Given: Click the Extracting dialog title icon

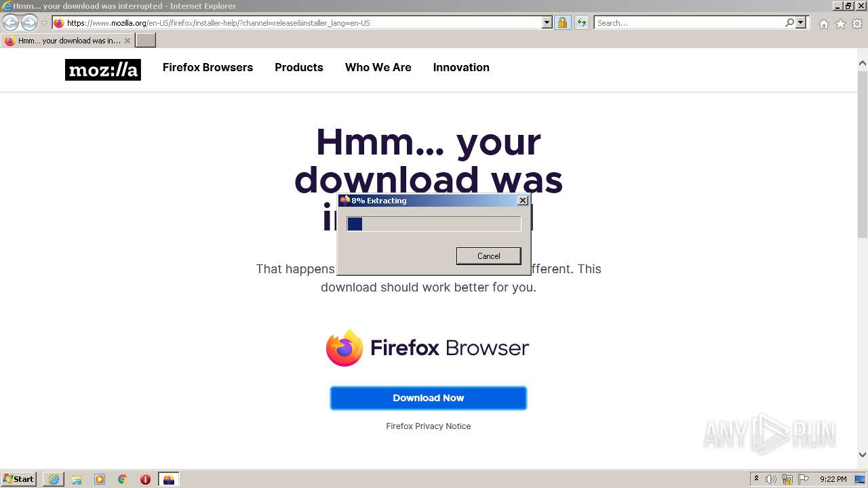Looking at the screenshot, I should (x=344, y=200).
